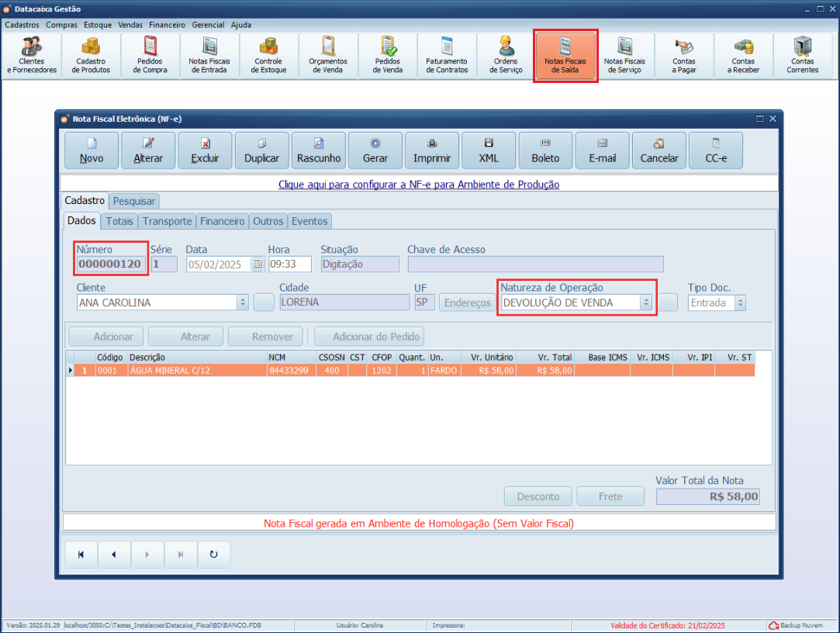This screenshot has width=840, height=633.
Task: Switch to the Pesquisar tab
Action: tap(134, 201)
